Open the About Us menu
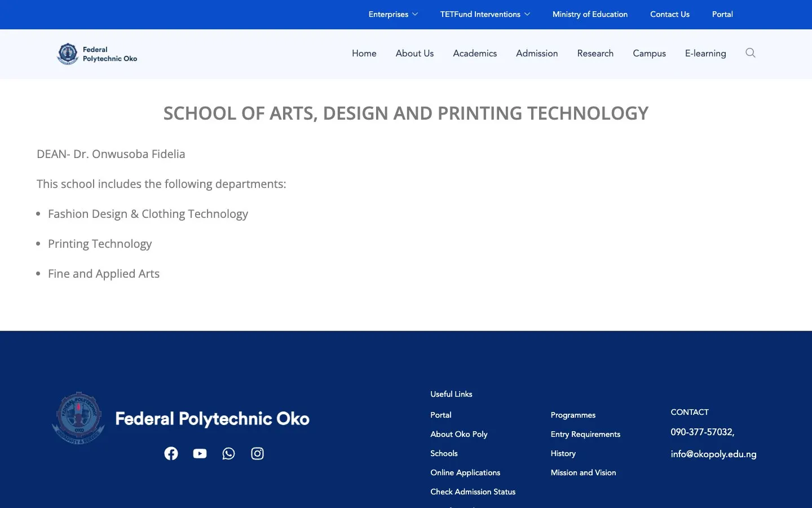 tap(414, 53)
